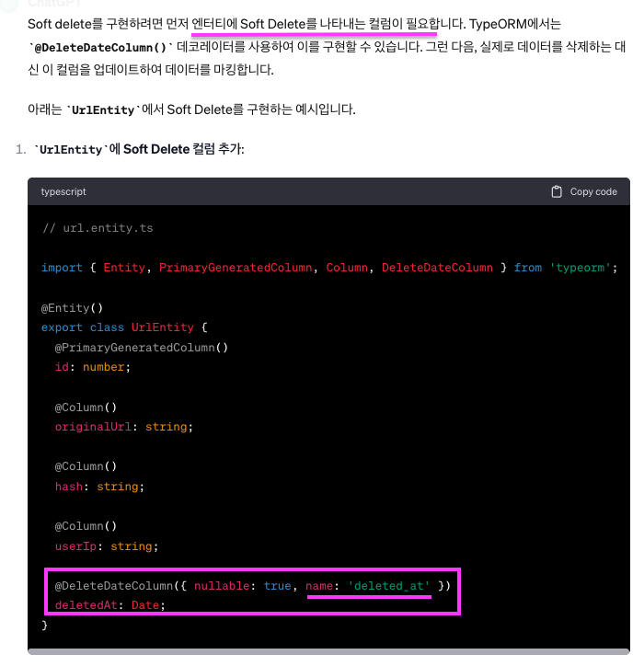
Task: Click 'PrimaryGeneratedColumn' in the import statement
Action: click(236, 268)
